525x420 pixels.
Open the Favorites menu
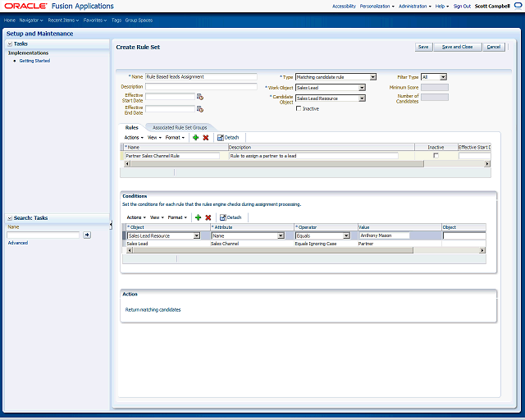click(x=95, y=20)
